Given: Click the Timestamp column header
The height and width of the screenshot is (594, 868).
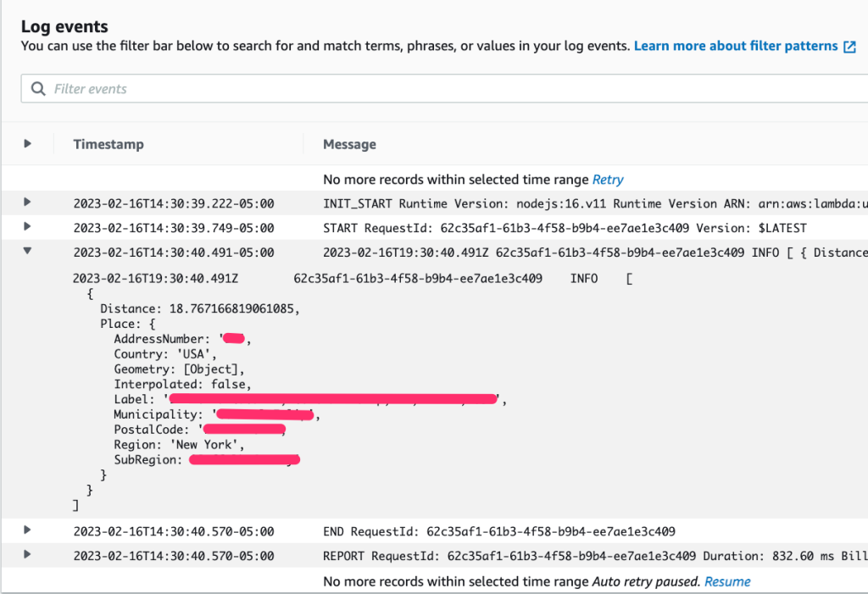Looking at the screenshot, I should pos(108,144).
